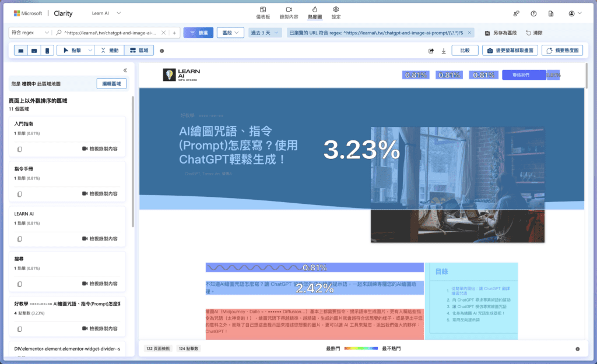Click the 編輯區域 button
Image resolution: width=597 pixels, height=364 pixels.
click(x=111, y=84)
